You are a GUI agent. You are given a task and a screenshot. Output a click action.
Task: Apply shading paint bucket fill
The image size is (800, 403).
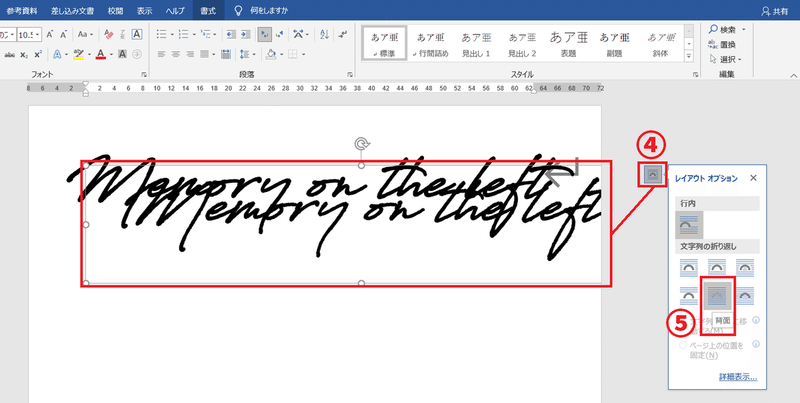coord(271,54)
